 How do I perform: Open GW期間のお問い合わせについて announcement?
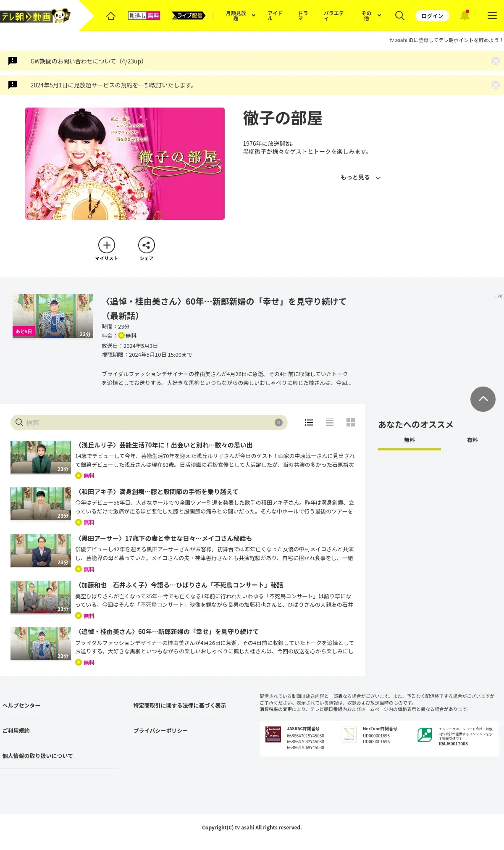87,61
